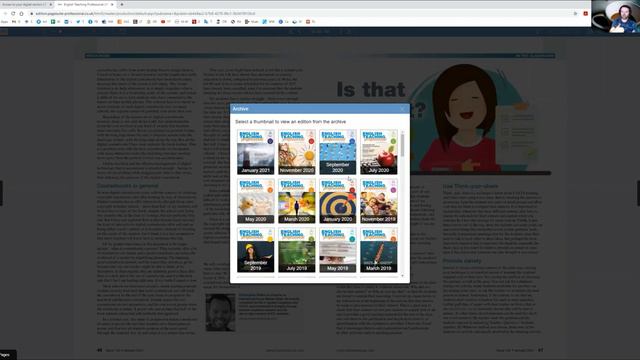
Task: Bookmark this page with the star icon
Action: tap(576, 13)
